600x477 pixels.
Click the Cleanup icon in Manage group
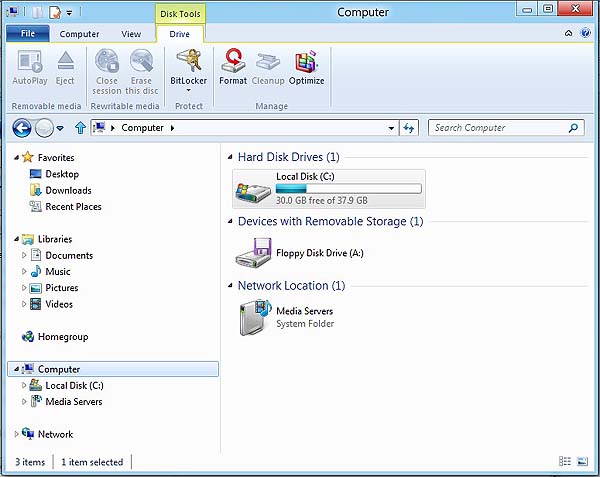coord(268,65)
